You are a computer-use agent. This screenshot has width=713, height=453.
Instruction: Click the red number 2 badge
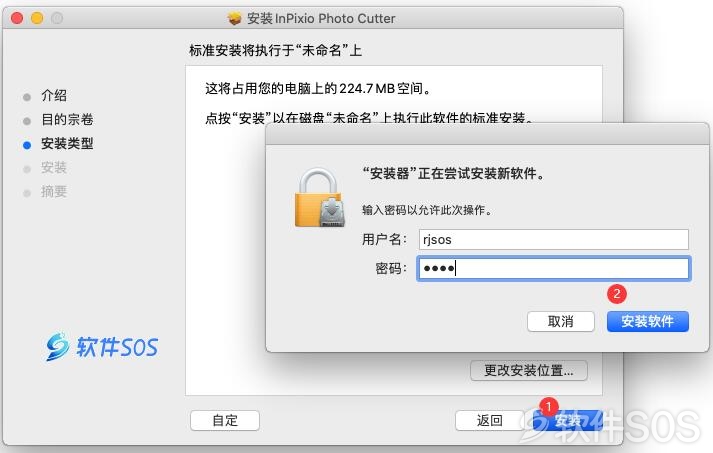[617, 294]
